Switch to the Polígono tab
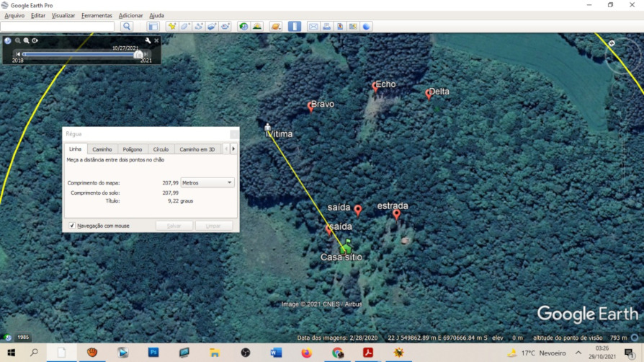 click(132, 149)
